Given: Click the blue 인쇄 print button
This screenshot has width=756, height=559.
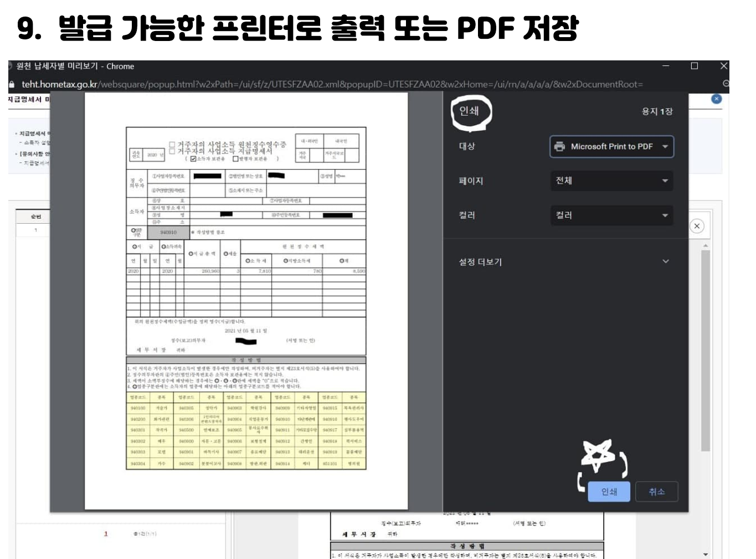Looking at the screenshot, I should coord(609,491).
